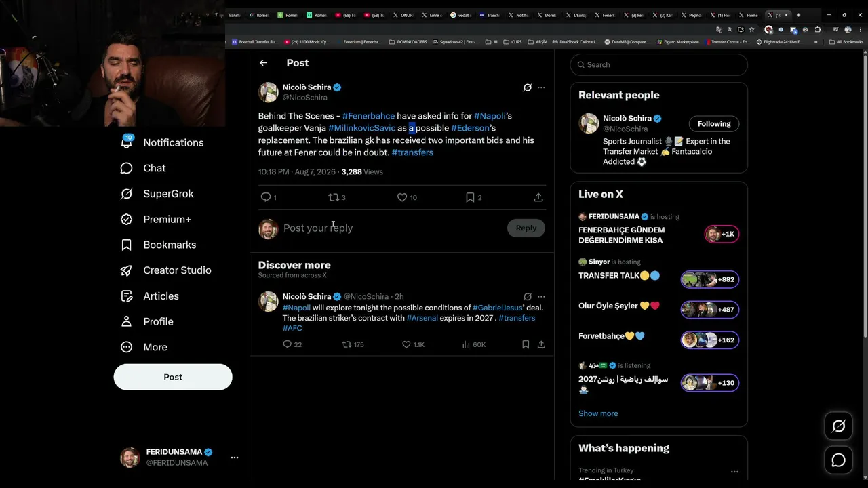Join Forvetbahçe space with +162 listeners
This screenshot has height=488, width=868.
[x=710, y=340]
